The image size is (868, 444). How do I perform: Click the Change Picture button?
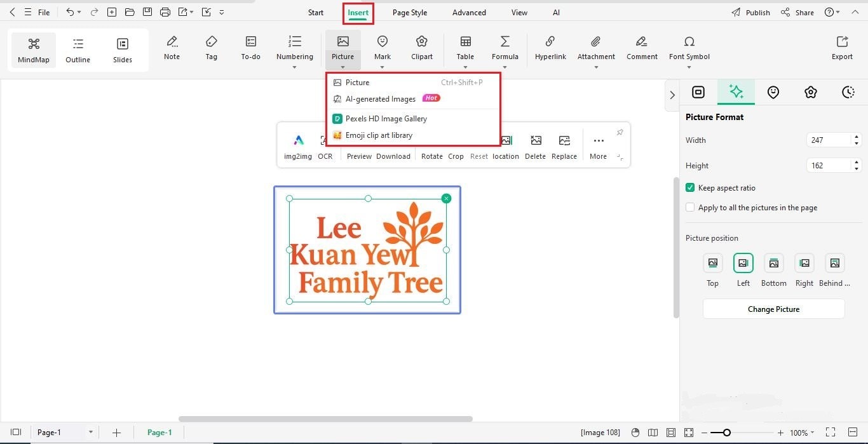[773, 309]
